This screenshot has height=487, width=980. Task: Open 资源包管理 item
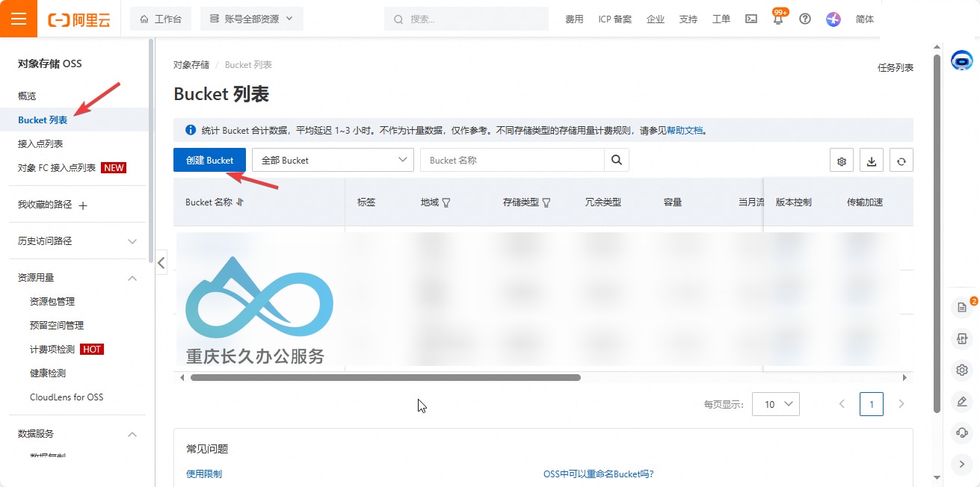[x=52, y=302]
